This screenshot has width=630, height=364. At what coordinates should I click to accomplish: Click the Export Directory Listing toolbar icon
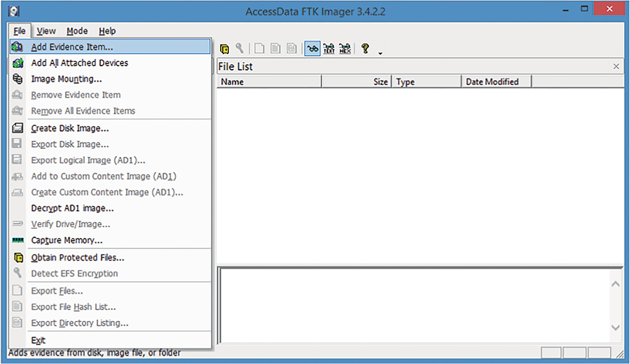point(291,48)
